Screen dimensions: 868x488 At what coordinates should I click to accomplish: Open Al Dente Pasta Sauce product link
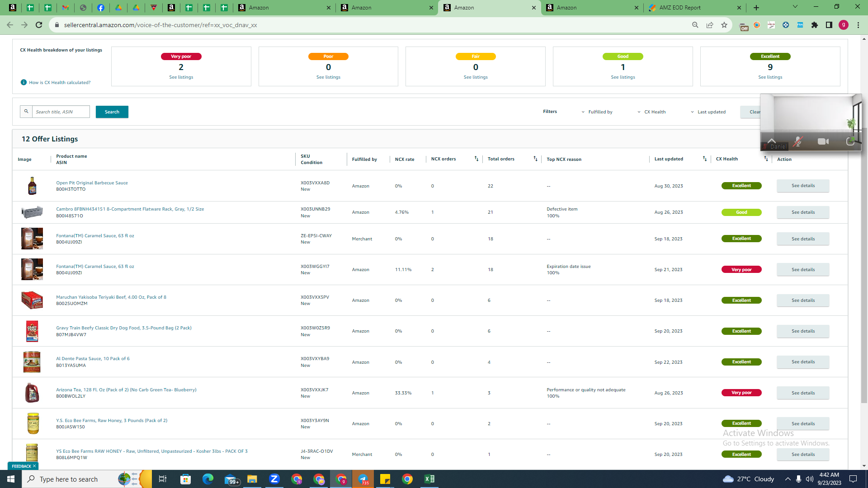pos(93,359)
